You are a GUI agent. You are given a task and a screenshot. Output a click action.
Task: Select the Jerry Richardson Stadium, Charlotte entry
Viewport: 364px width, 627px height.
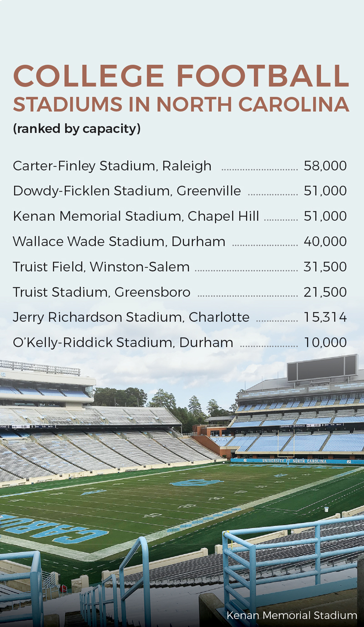[180, 317]
